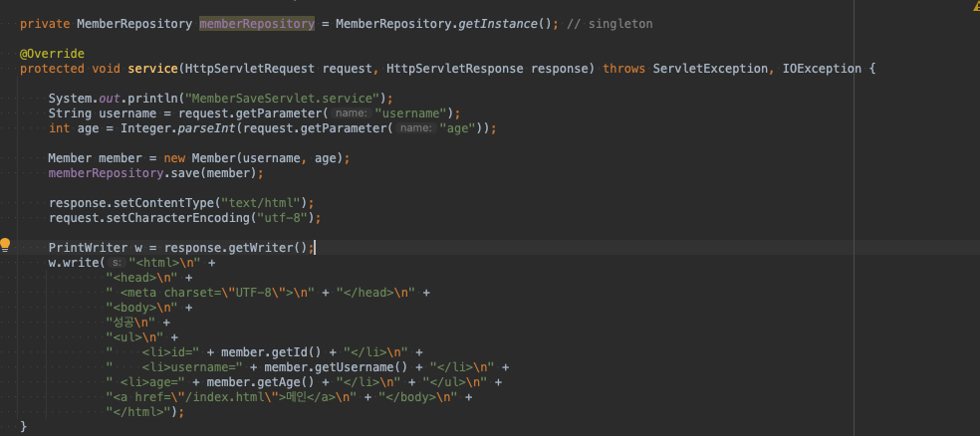Click the w.write call
980x436 pixels.
click(x=74, y=263)
